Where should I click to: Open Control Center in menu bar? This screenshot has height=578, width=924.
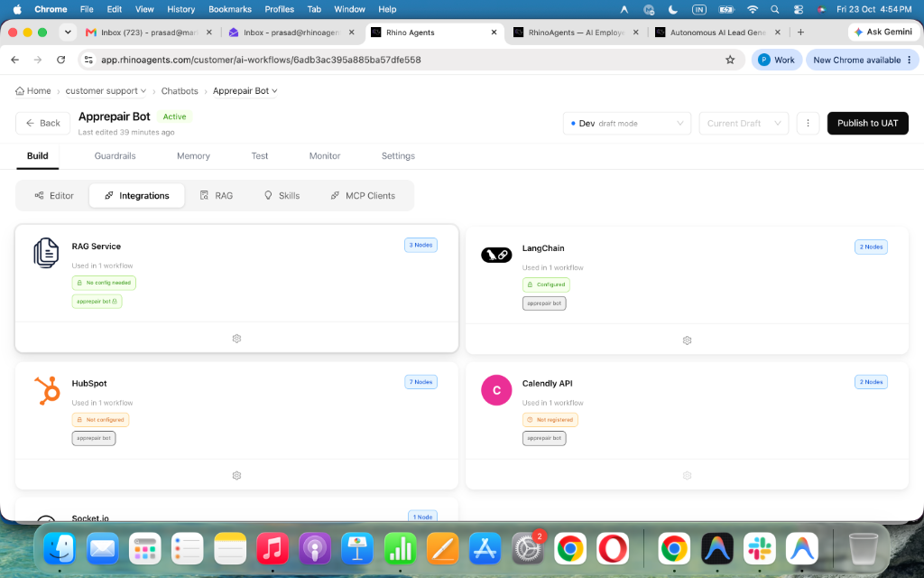tap(798, 9)
